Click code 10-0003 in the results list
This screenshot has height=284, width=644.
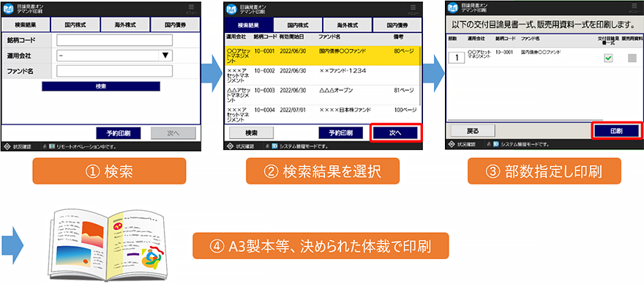[264, 90]
